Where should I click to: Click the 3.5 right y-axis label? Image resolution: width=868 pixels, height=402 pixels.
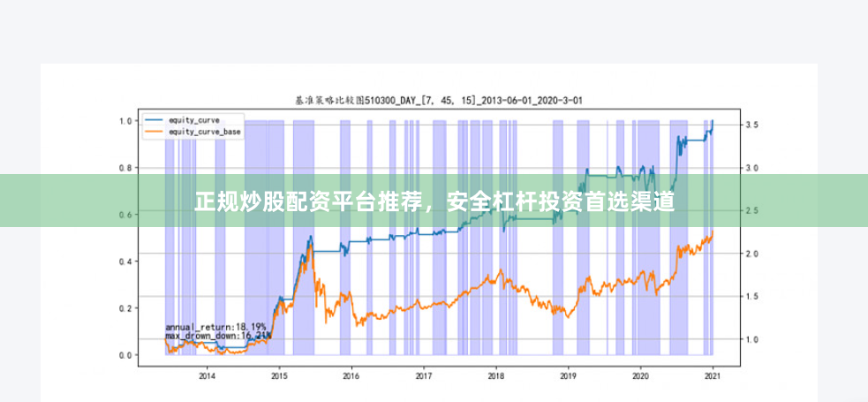(x=753, y=125)
